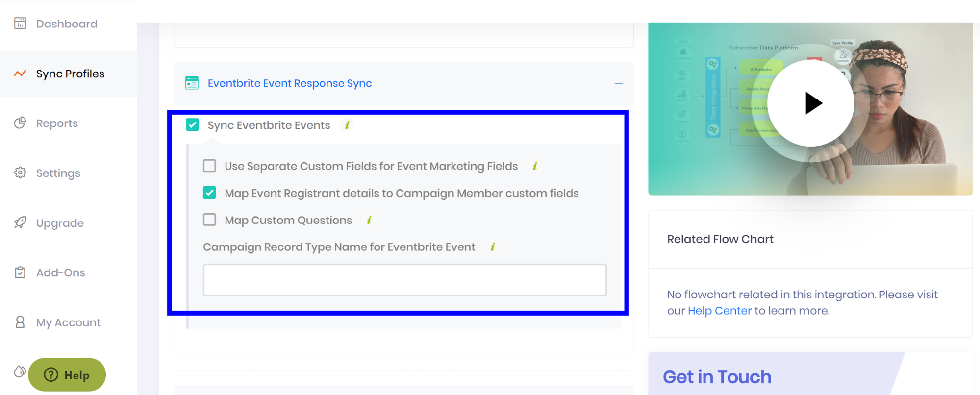
Task: Uncheck Sync Eventbrite Events checkbox
Action: (192, 125)
